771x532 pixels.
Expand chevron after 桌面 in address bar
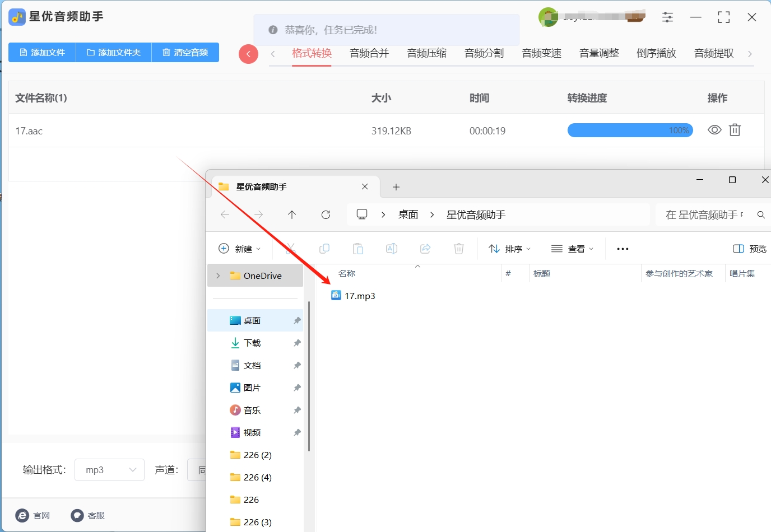pyautogui.click(x=432, y=214)
